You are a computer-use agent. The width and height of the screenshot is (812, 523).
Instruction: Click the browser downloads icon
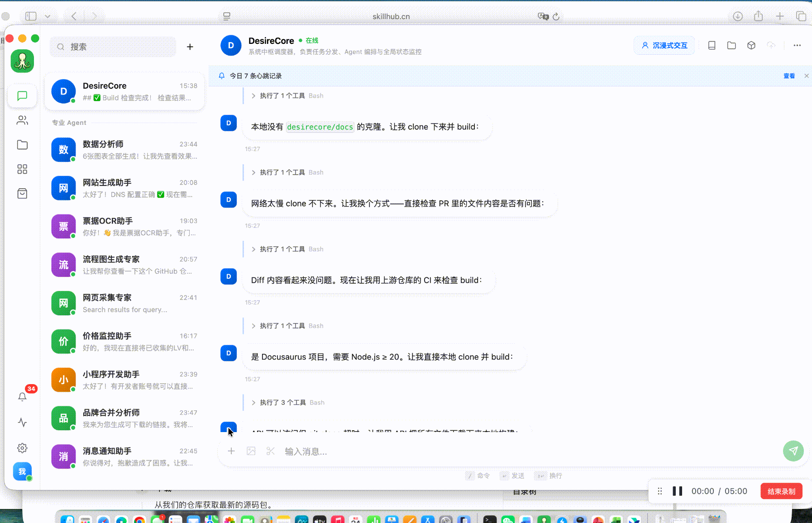point(738,16)
